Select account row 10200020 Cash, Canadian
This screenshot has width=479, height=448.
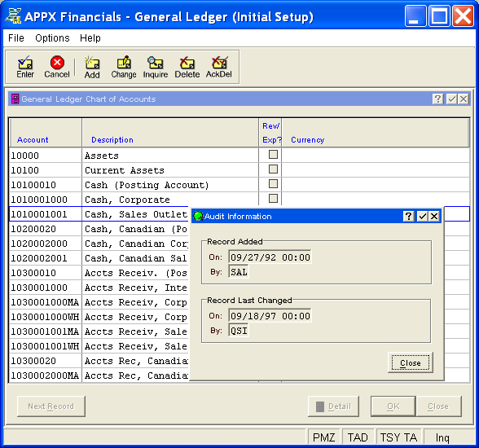tap(99, 229)
